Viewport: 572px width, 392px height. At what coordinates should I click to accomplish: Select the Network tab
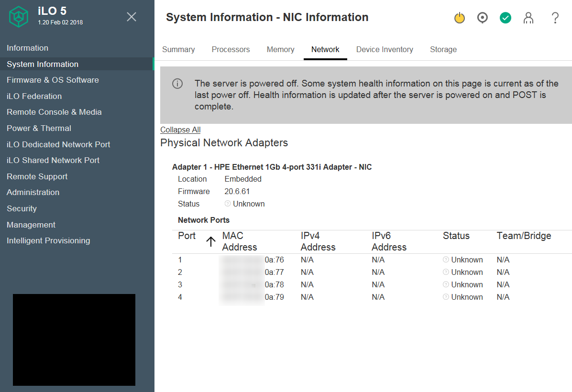click(x=325, y=49)
